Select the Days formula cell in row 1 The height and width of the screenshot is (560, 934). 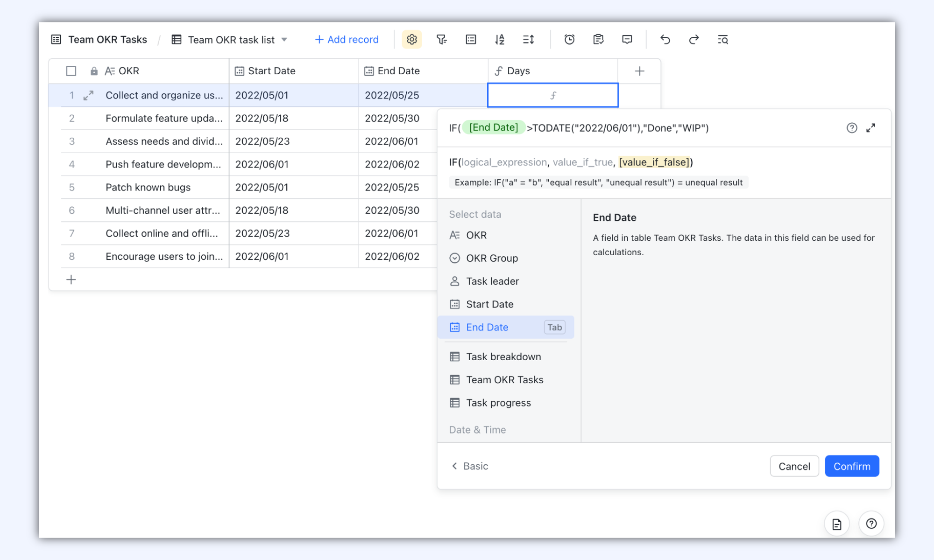553,95
